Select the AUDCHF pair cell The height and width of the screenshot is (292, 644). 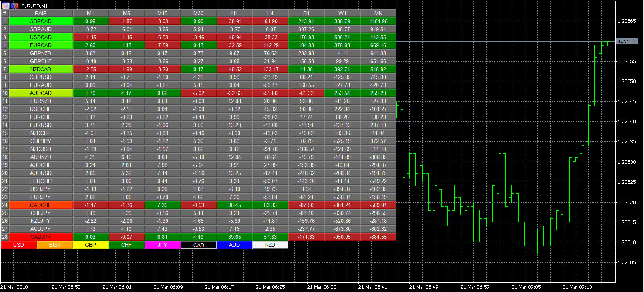pos(41,165)
